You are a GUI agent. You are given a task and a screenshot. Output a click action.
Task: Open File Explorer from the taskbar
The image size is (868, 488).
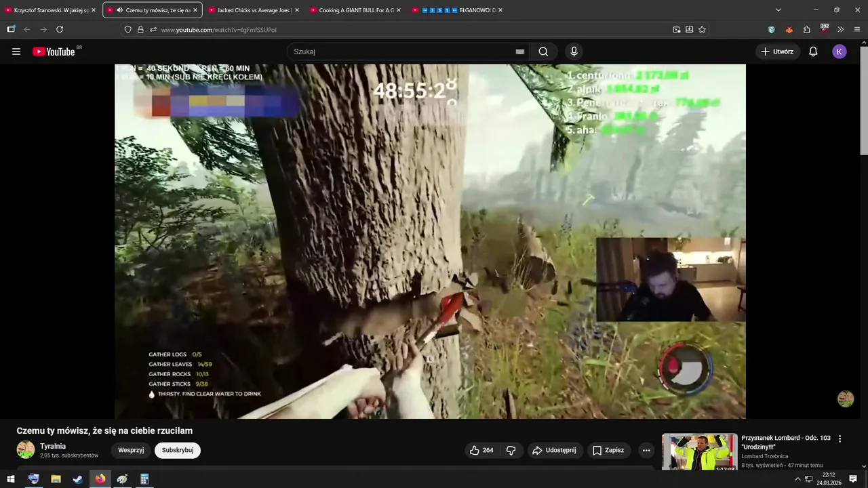click(x=56, y=479)
